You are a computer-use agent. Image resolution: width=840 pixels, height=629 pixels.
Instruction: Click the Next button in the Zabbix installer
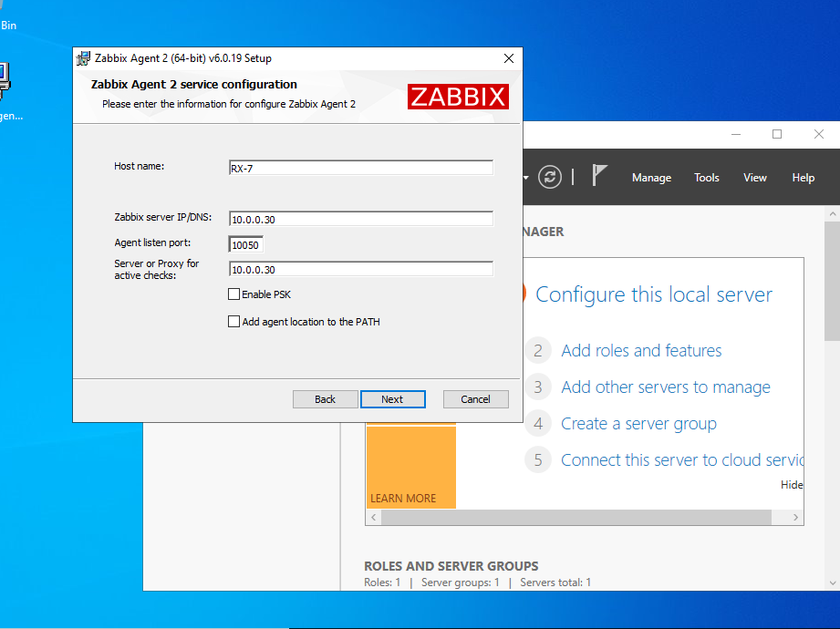[x=392, y=398]
